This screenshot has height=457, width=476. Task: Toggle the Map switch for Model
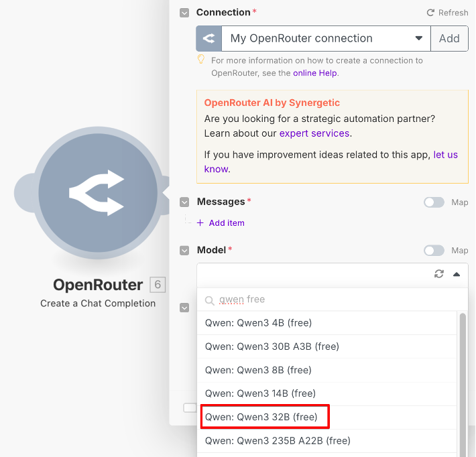click(x=434, y=251)
